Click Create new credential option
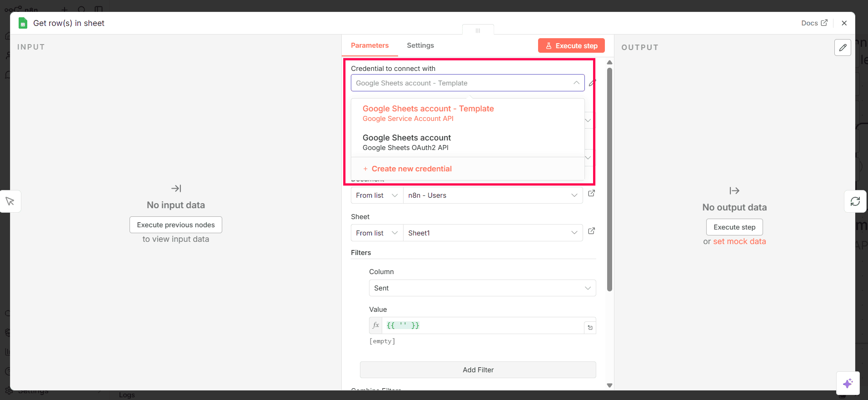The width and height of the screenshot is (868, 400). pos(411,169)
